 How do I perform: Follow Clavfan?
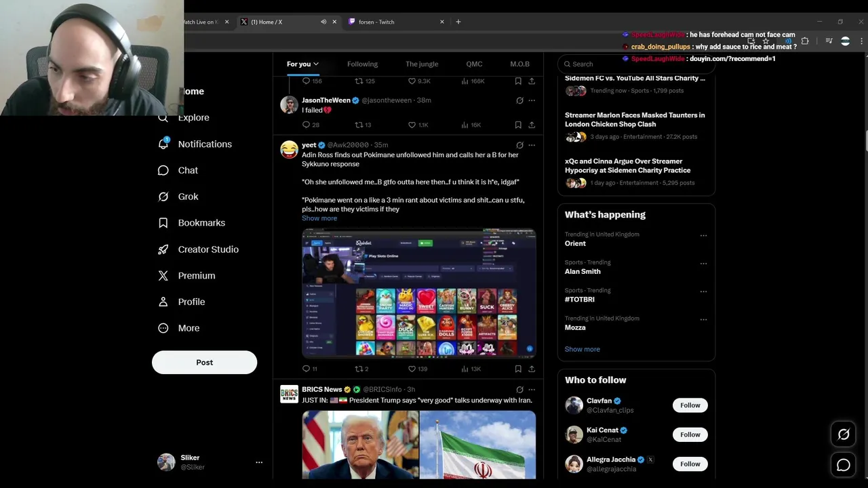(690, 405)
